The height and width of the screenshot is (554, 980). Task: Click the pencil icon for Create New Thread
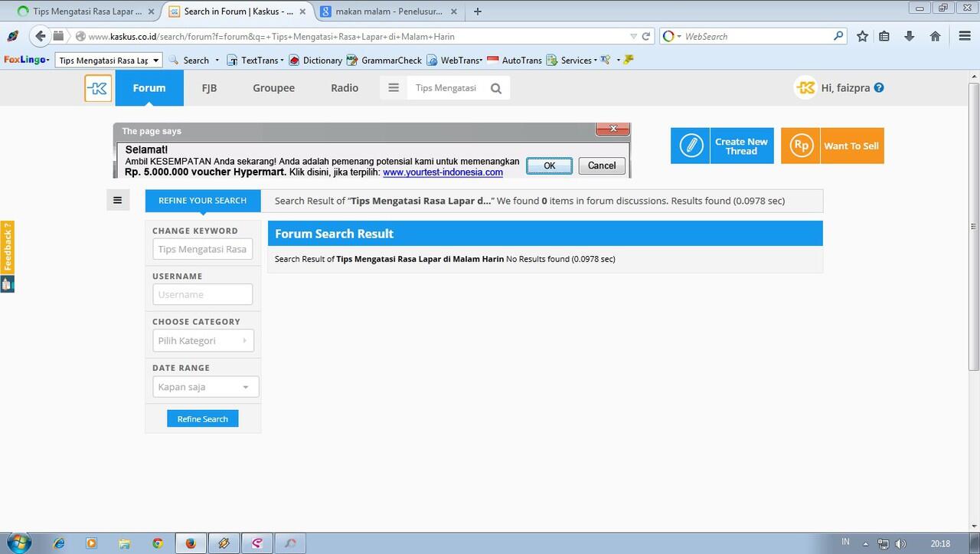691,146
